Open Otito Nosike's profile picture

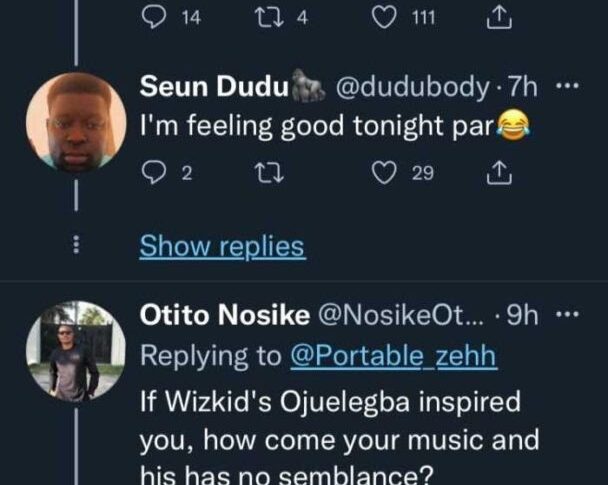pos(75,352)
